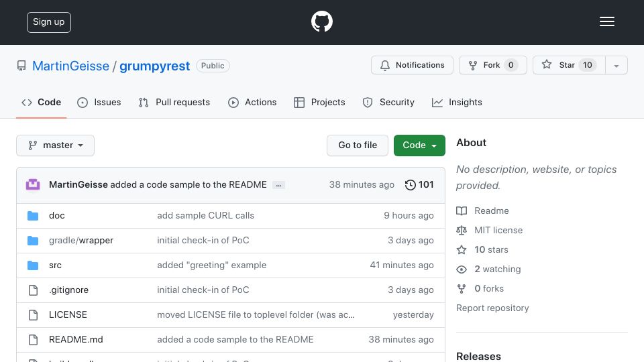The image size is (644, 362).
Task: Open the src folder
Action: click(55, 265)
